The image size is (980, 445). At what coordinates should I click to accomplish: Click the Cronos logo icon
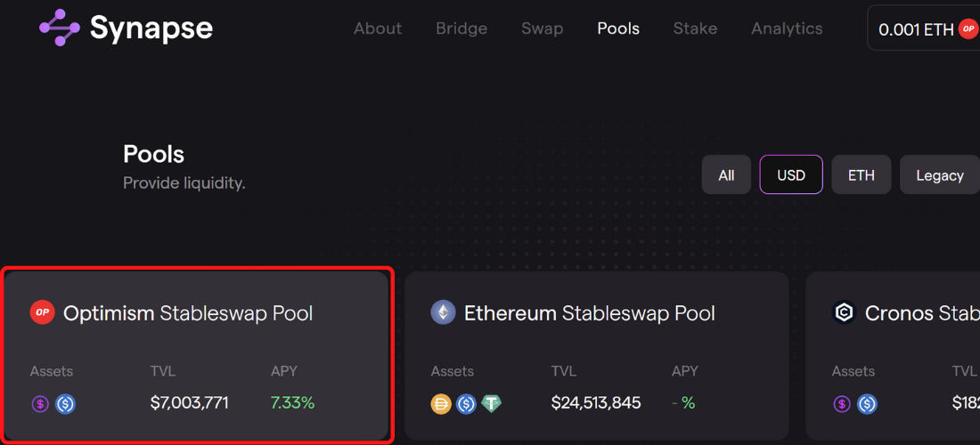tap(844, 312)
